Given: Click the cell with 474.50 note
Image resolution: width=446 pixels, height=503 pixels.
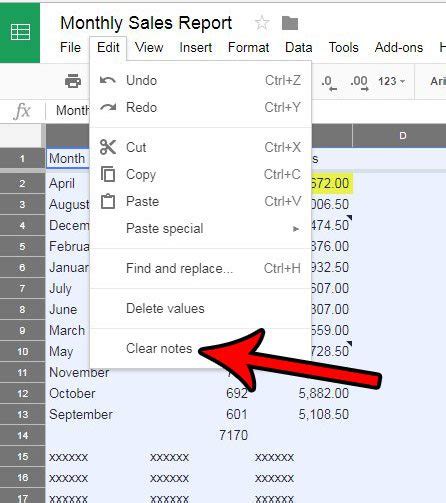Looking at the screenshot, I should tap(332, 226).
